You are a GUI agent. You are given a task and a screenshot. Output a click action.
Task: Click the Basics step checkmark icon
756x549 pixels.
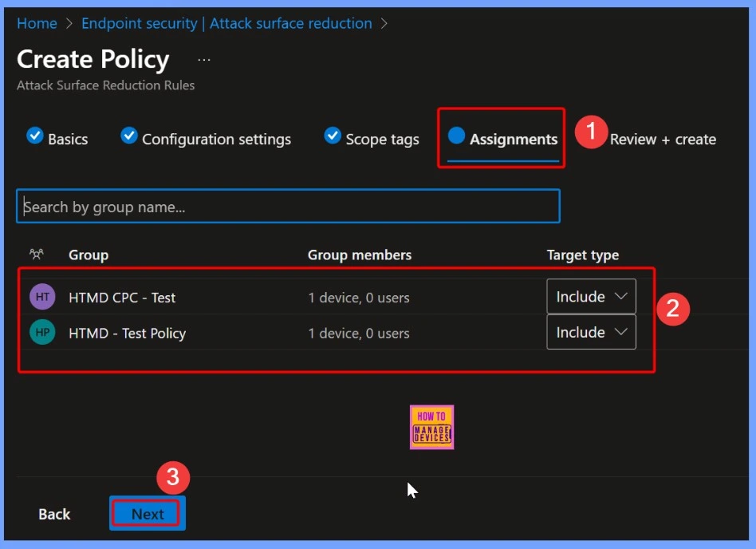point(34,136)
